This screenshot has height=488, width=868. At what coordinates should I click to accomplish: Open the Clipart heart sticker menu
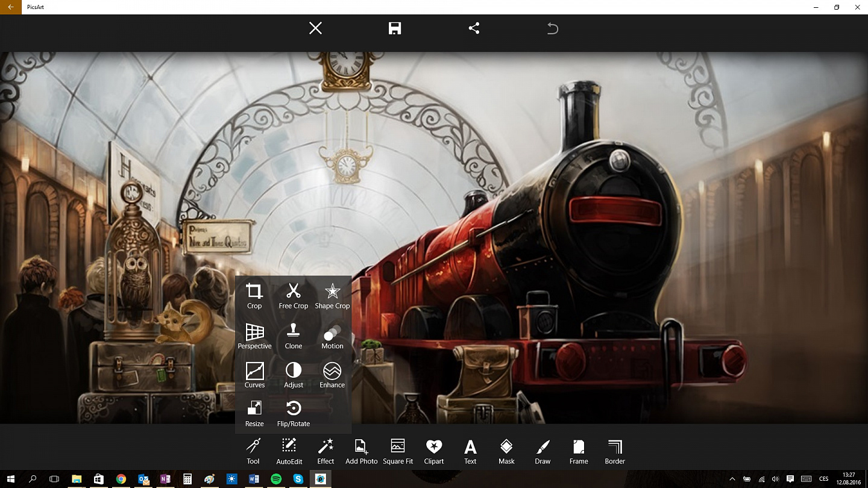tap(434, 452)
